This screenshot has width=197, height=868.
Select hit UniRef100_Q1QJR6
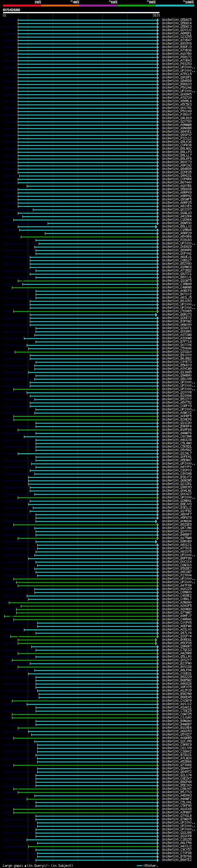tap(176, 833)
